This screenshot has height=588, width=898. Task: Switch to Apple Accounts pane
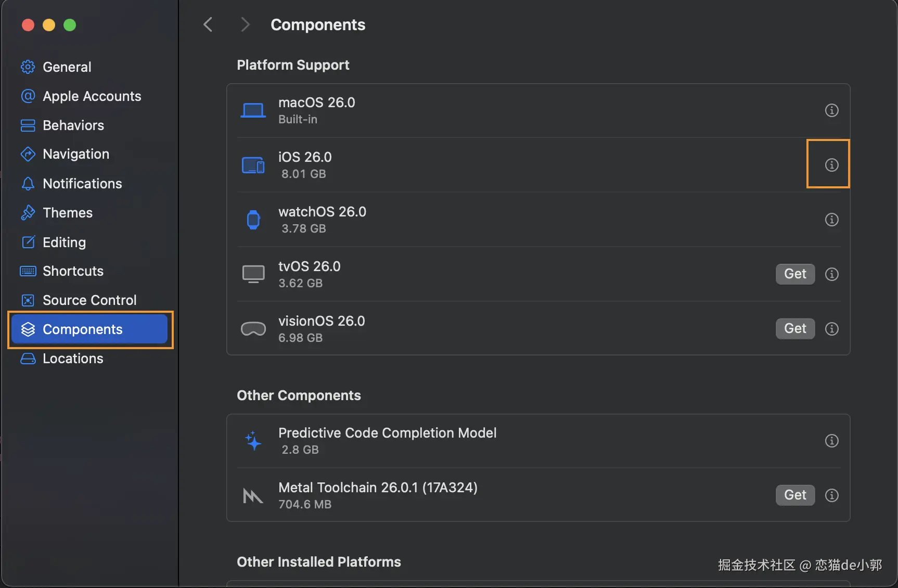click(x=92, y=96)
